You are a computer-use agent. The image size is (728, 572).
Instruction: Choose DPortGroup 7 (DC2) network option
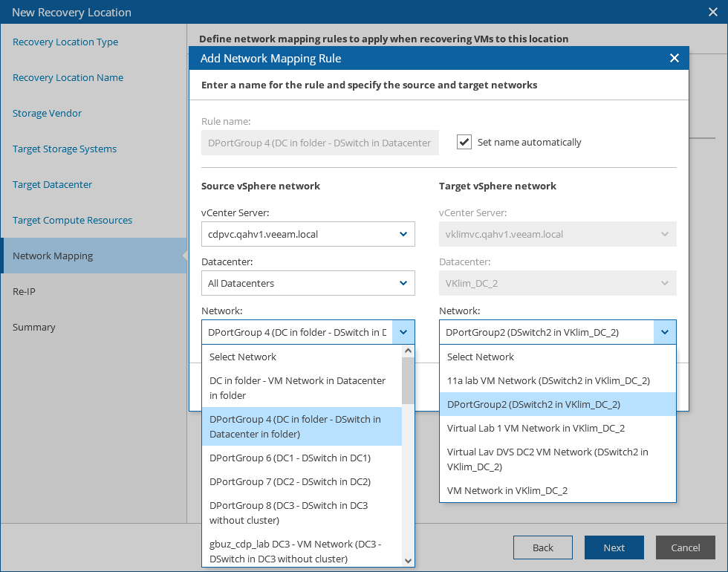pyautogui.click(x=290, y=481)
